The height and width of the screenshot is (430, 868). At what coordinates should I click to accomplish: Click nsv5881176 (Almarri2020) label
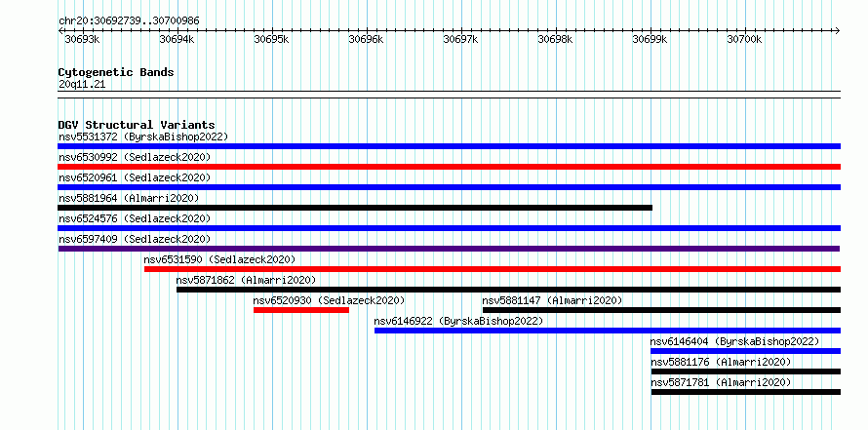(721, 362)
